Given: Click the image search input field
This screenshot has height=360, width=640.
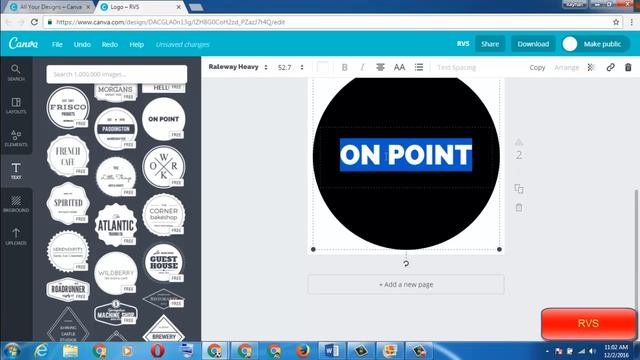Looking at the screenshot, I should (117, 74).
